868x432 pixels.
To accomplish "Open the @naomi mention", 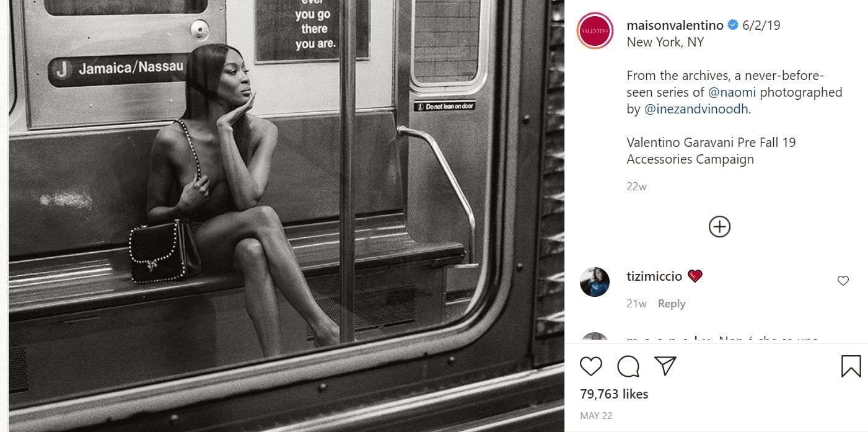I will 732,92.
